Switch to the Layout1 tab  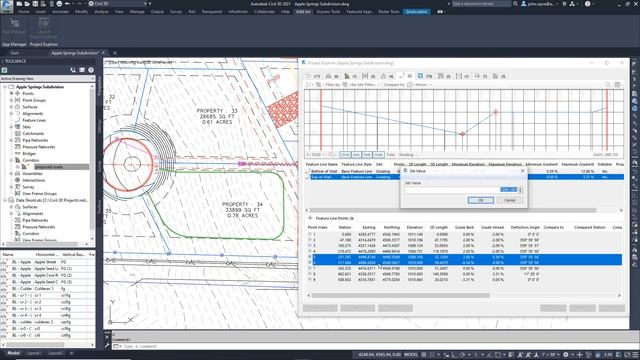pos(34,353)
